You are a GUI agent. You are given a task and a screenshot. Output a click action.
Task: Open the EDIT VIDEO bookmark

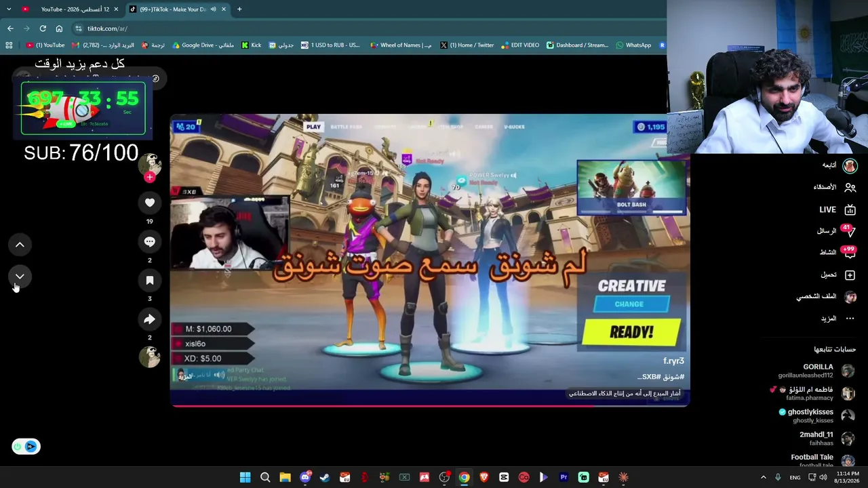point(520,45)
